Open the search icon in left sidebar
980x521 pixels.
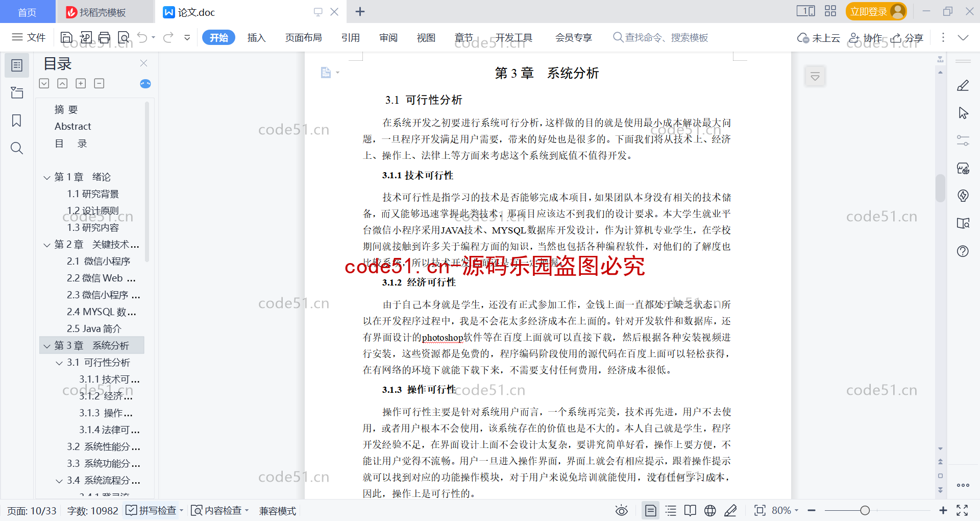(x=17, y=148)
